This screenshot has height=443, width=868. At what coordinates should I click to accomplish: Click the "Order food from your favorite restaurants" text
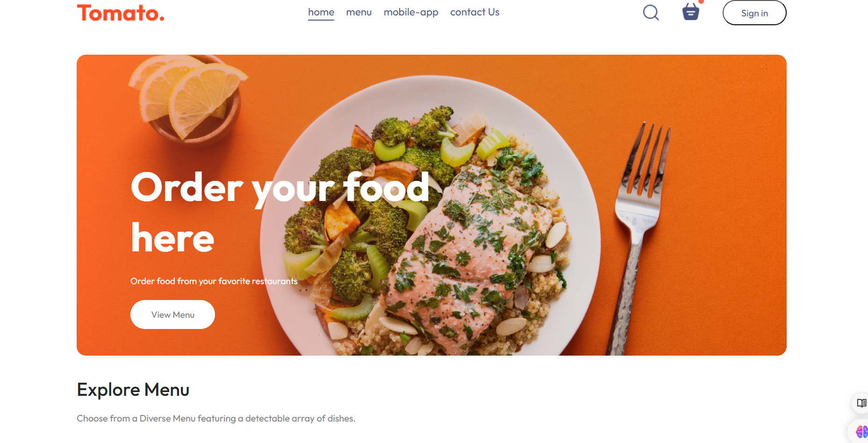click(214, 281)
